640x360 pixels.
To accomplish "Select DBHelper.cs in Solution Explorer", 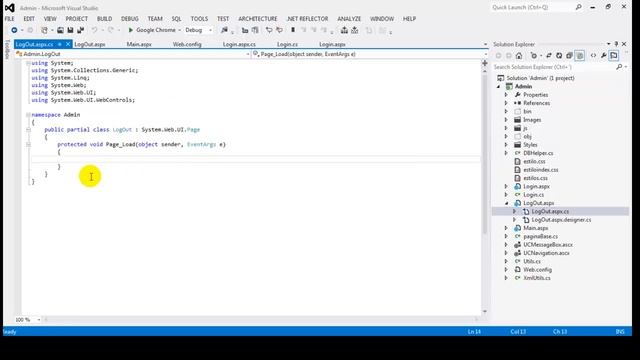I will coord(538,153).
